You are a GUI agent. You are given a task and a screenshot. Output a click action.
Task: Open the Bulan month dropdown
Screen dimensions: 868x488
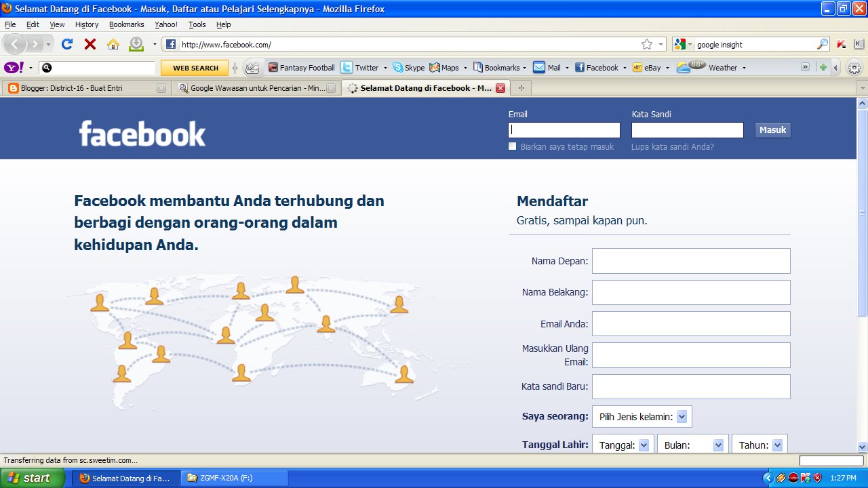click(x=693, y=445)
